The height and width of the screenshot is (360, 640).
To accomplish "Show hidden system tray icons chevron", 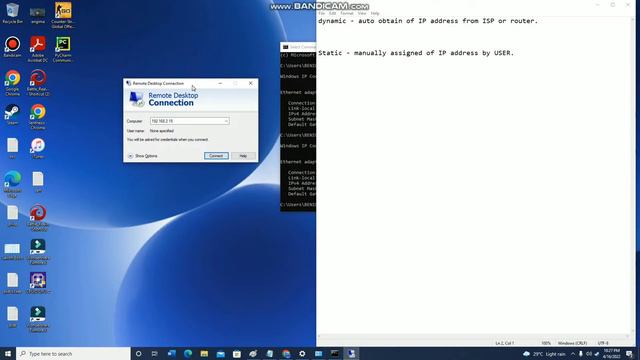I will coord(573,354).
